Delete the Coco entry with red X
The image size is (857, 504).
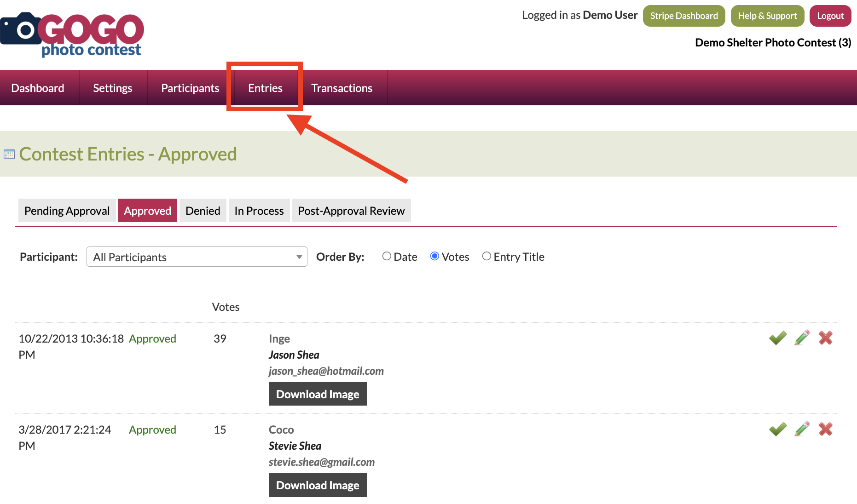[826, 429]
